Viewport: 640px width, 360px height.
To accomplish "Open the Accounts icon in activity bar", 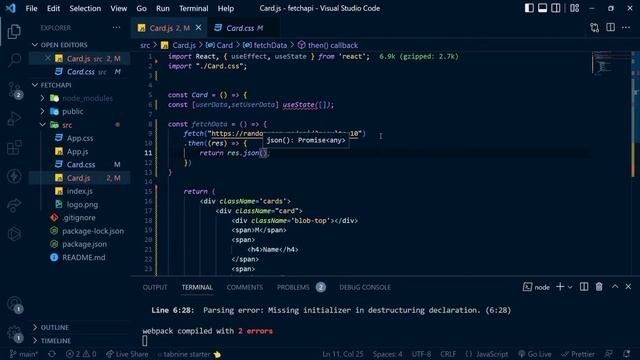I will pyautogui.click(x=15, y=304).
